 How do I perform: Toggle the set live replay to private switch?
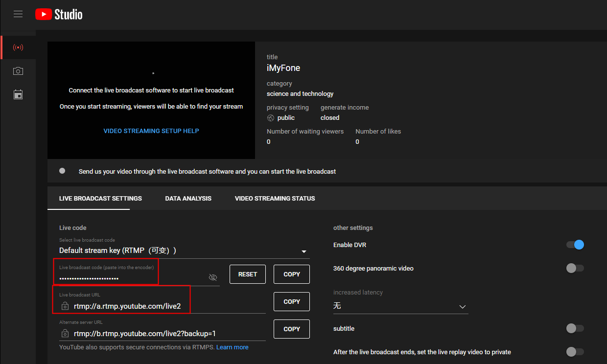tap(575, 352)
